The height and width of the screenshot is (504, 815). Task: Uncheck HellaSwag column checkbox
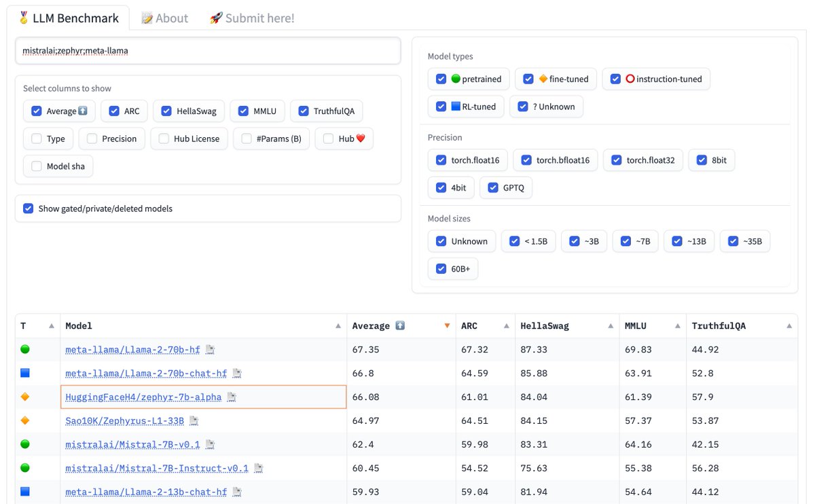point(167,111)
